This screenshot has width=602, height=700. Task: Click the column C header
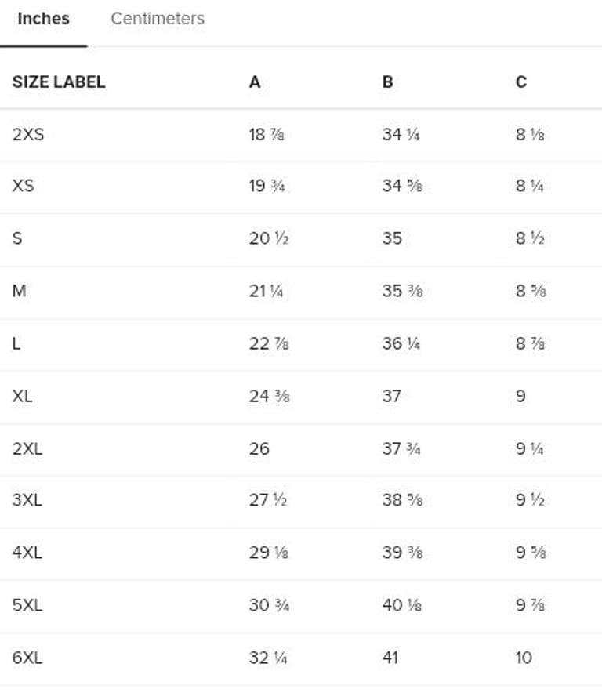coord(521,82)
